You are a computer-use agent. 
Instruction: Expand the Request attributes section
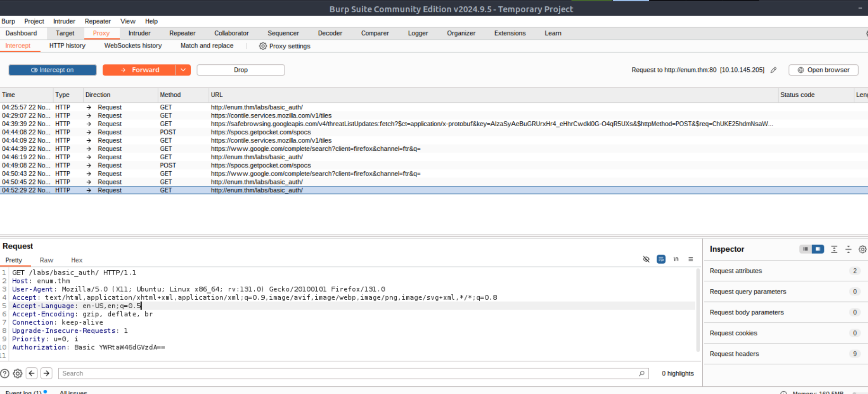click(x=736, y=271)
